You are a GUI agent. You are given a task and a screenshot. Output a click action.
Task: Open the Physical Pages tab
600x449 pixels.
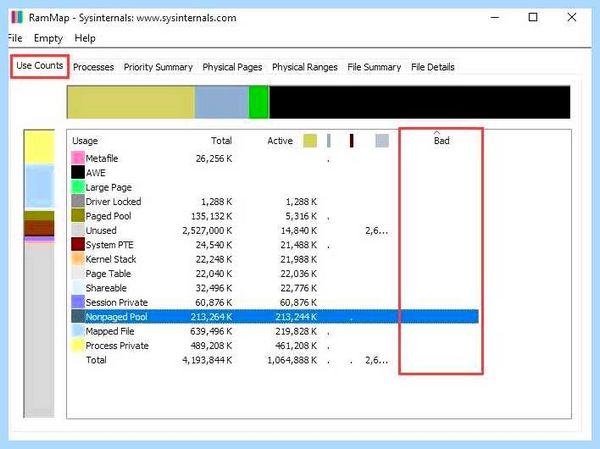pyautogui.click(x=232, y=67)
